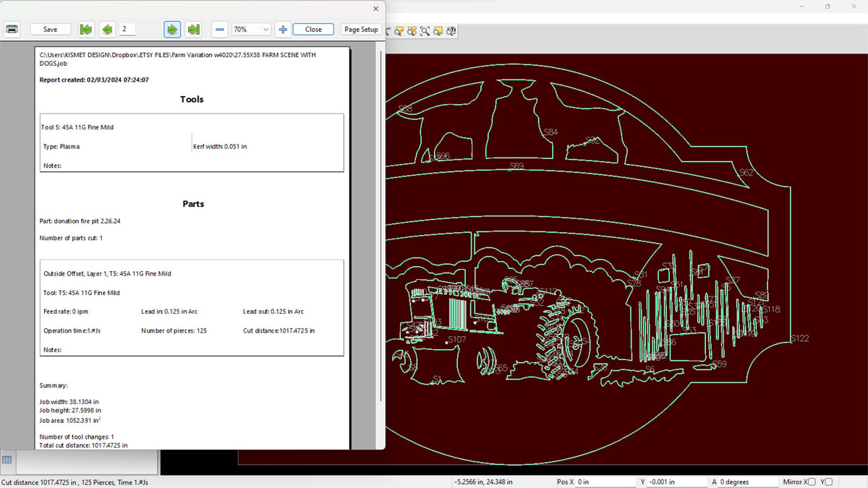Maximize the main application window
Viewport: 868px width, 488px height.
pyautogui.click(x=827, y=7)
